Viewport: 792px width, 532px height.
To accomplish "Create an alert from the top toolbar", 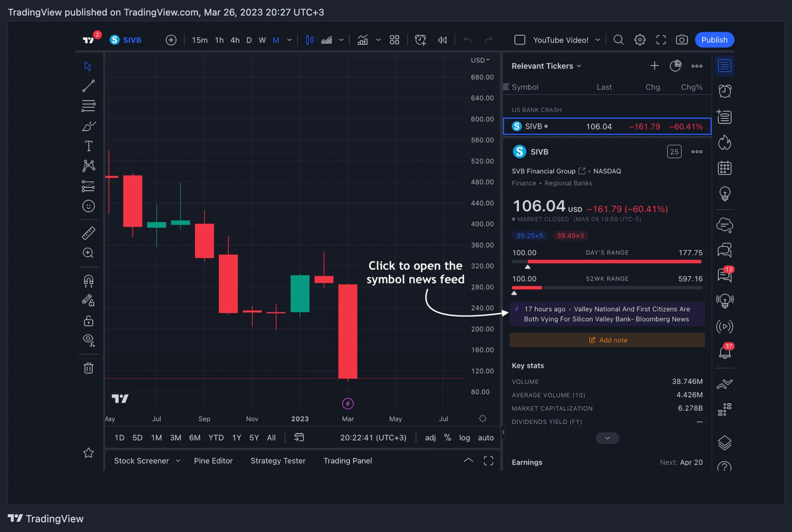I will coord(420,40).
